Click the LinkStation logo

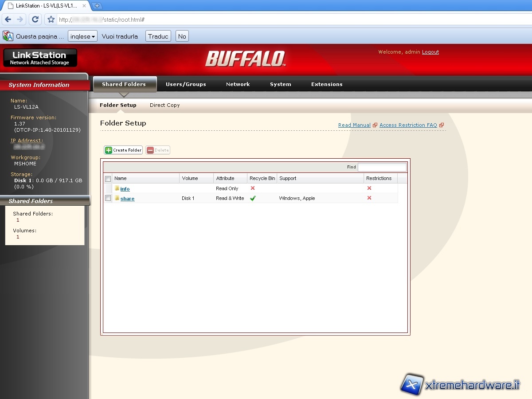pyautogui.click(x=40, y=58)
